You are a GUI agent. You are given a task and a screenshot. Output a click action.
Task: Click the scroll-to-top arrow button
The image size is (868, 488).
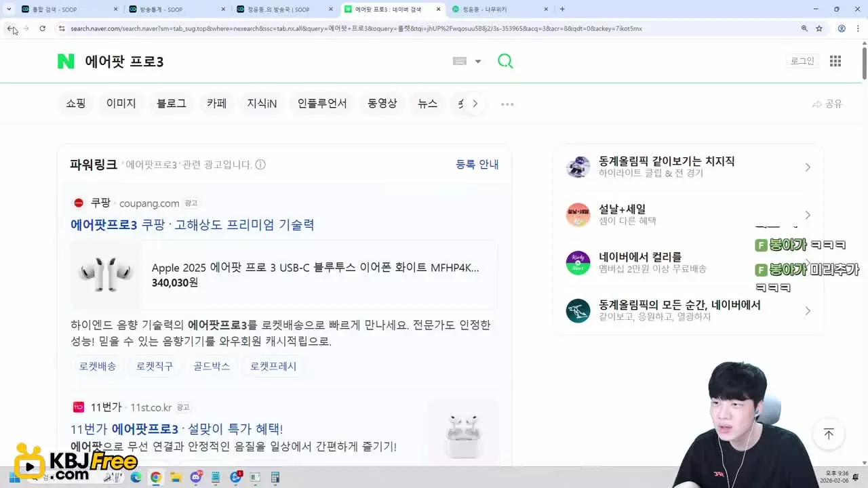click(829, 434)
